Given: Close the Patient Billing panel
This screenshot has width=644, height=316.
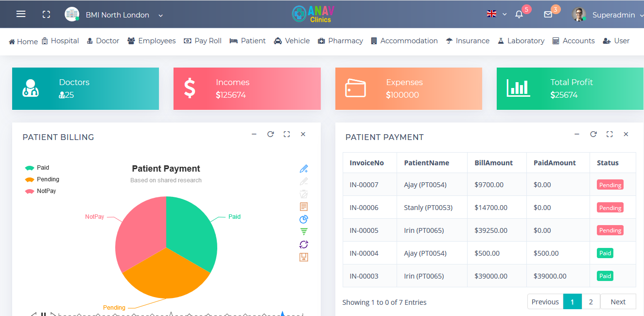Looking at the screenshot, I should point(303,134).
